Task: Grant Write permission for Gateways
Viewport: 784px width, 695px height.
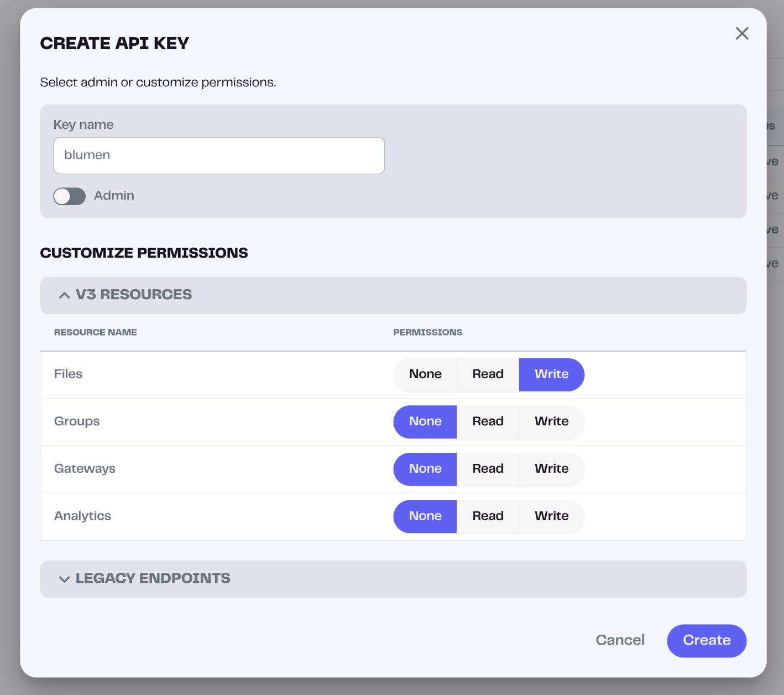Action: 551,469
